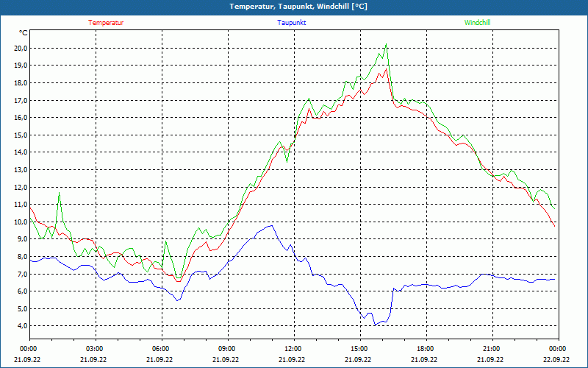The image size is (588, 368).
Task: Click the 21:00 time axis label
Action: tap(492, 349)
